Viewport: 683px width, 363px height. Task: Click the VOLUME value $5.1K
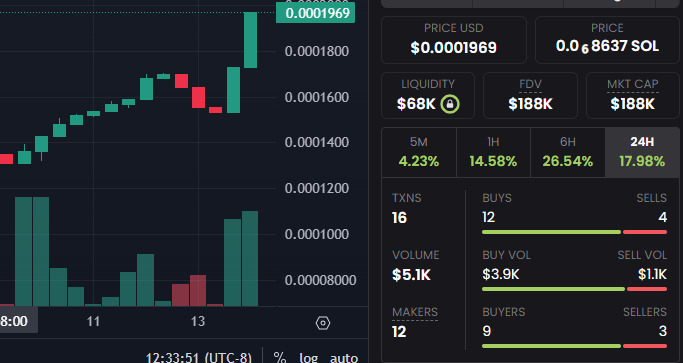pyautogui.click(x=411, y=275)
